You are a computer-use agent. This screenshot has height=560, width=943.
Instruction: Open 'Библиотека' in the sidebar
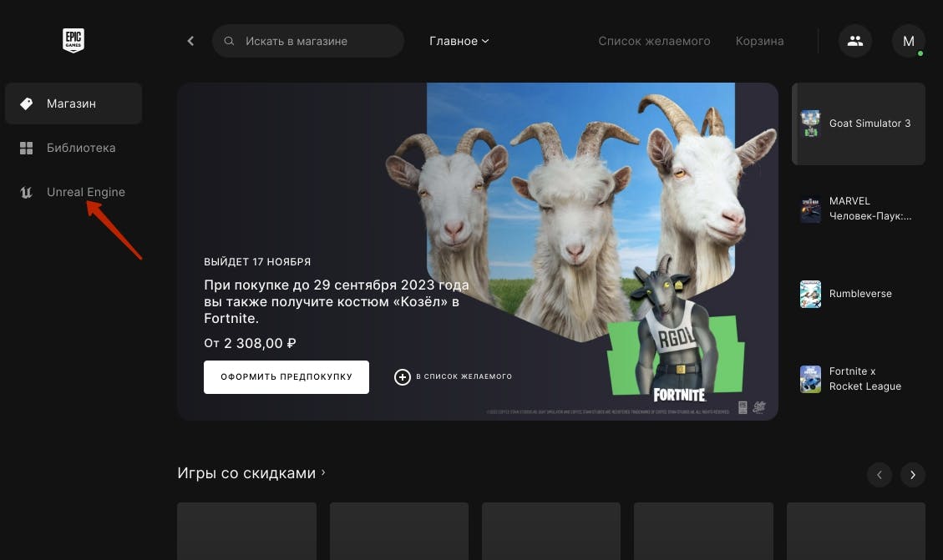74,148
